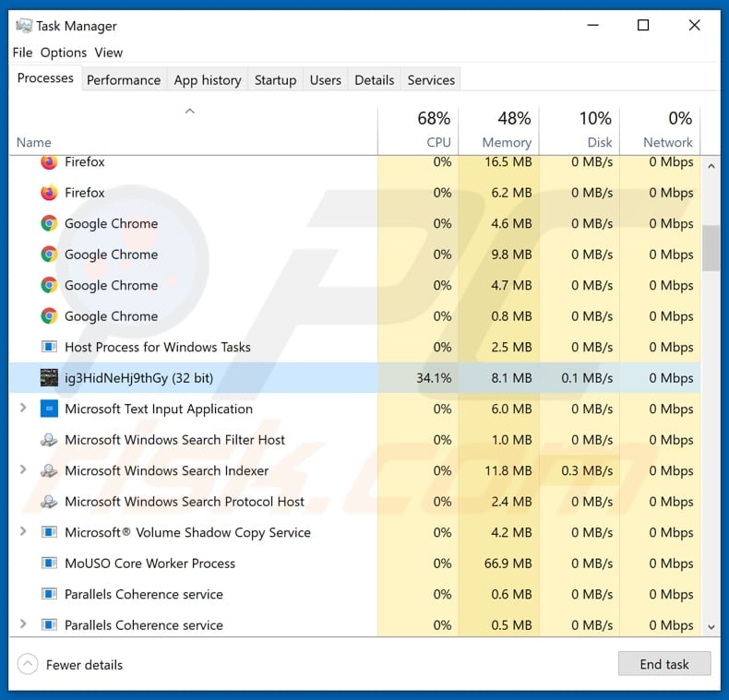This screenshot has width=729, height=700.
Task: Click Volume Shadow Copy Service icon
Action: [49, 532]
